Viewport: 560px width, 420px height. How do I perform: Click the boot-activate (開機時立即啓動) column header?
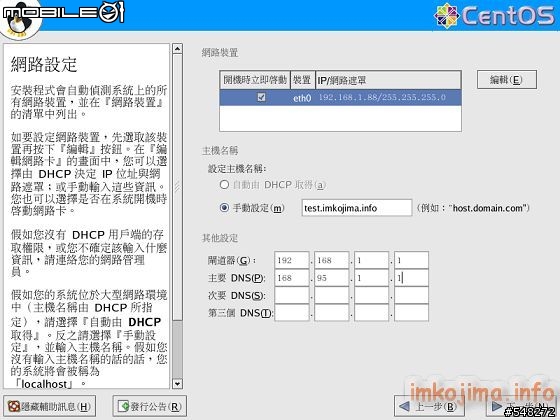(255, 80)
